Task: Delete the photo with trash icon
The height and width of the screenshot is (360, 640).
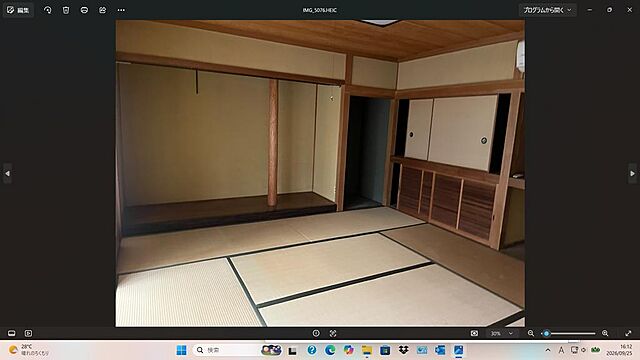Action: pyautogui.click(x=66, y=10)
